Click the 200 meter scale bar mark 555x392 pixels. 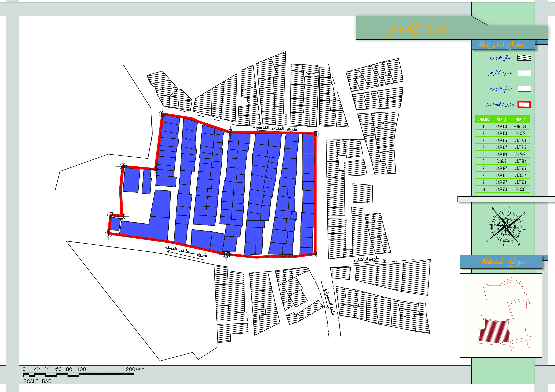tap(131, 369)
